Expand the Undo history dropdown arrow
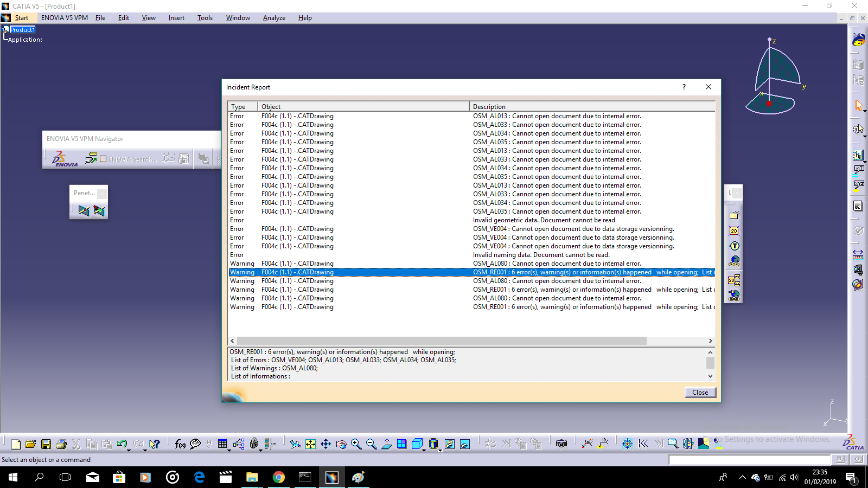Screen dimensions: 868x488 coord(129,450)
